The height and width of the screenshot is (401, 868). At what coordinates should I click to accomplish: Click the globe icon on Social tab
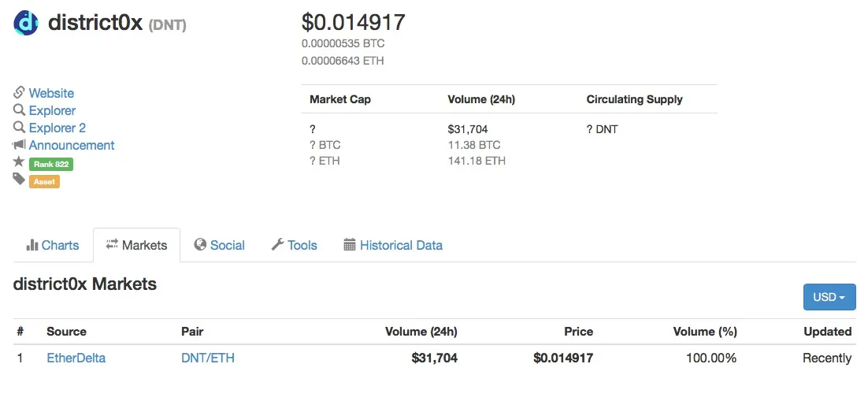(x=200, y=244)
